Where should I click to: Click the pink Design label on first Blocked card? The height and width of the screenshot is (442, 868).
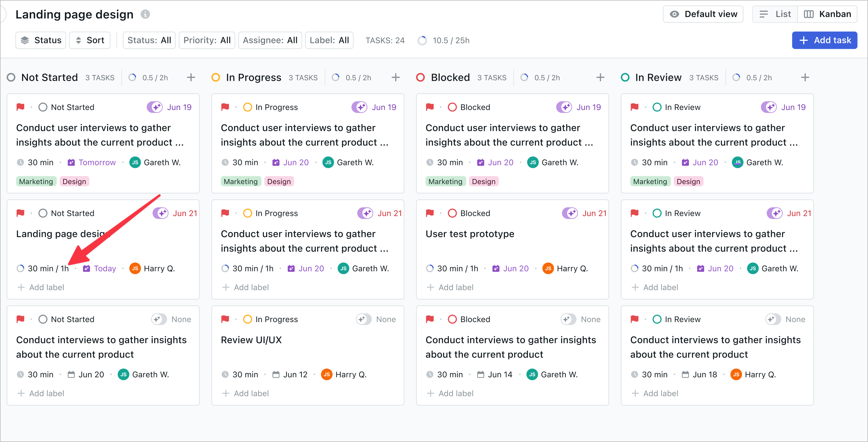483,181
